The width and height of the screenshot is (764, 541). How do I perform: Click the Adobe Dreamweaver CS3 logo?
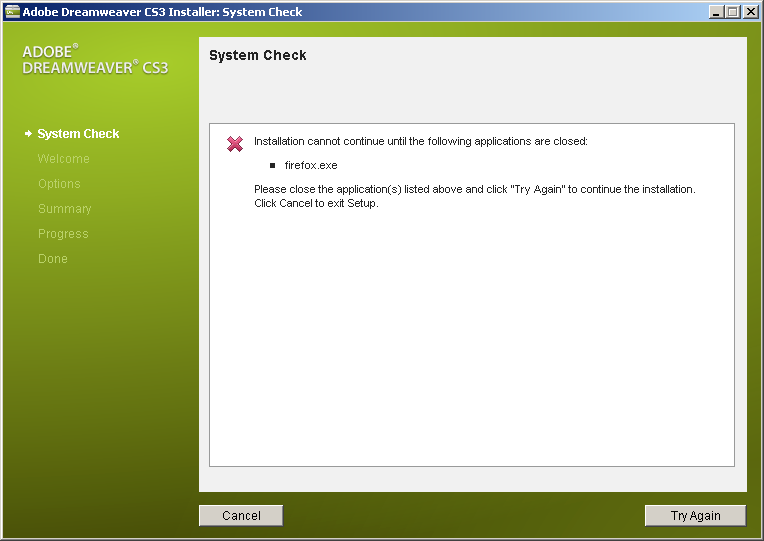tap(95, 60)
